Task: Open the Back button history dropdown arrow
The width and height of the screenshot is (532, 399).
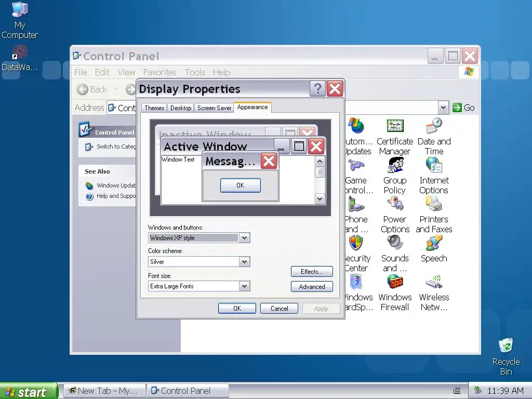Action: click(x=115, y=89)
